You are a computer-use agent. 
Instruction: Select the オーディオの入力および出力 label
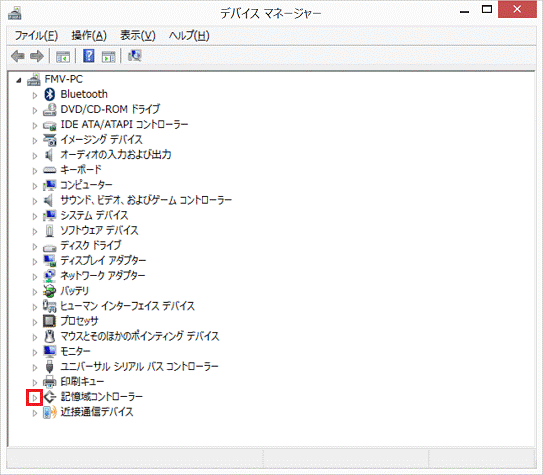[116, 155]
